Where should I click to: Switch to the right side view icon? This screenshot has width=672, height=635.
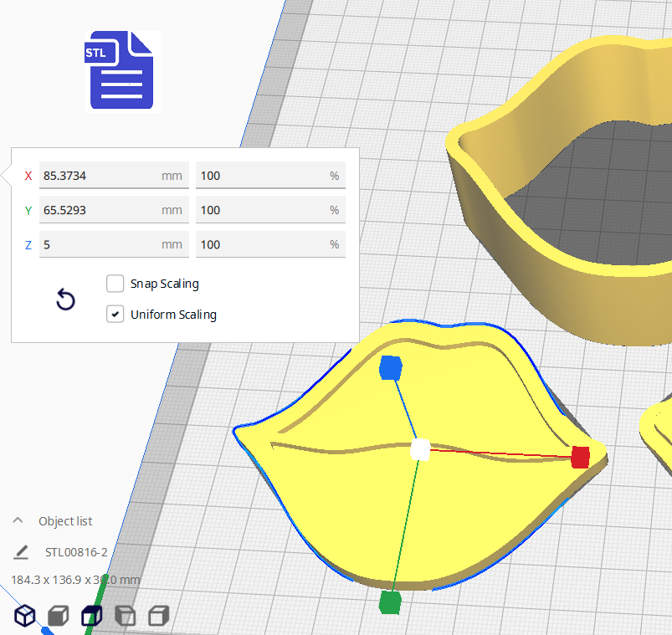click(158, 617)
